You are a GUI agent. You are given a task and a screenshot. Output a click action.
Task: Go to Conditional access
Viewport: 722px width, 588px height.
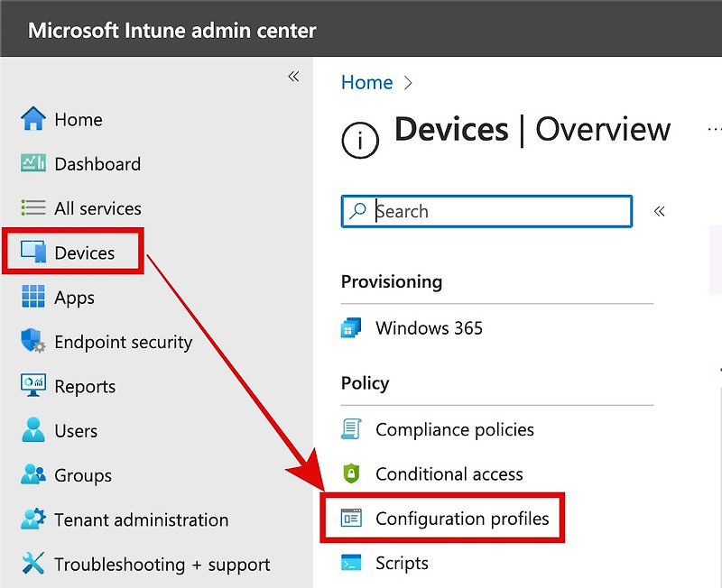point(449,474)
